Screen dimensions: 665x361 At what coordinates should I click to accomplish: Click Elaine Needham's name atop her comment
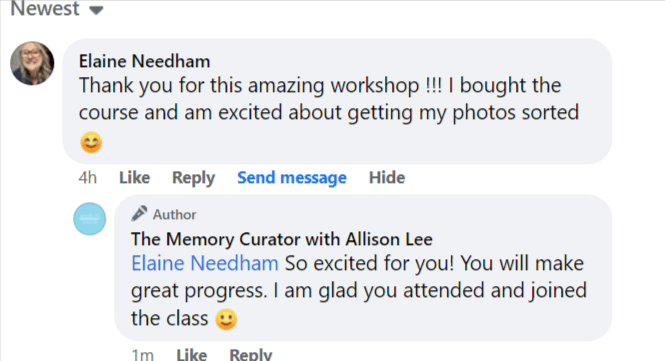tap(144, 61)
